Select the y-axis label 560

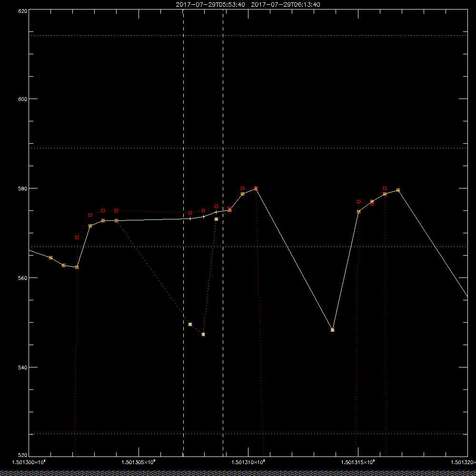pyautogui.click(x=23, y=278)
